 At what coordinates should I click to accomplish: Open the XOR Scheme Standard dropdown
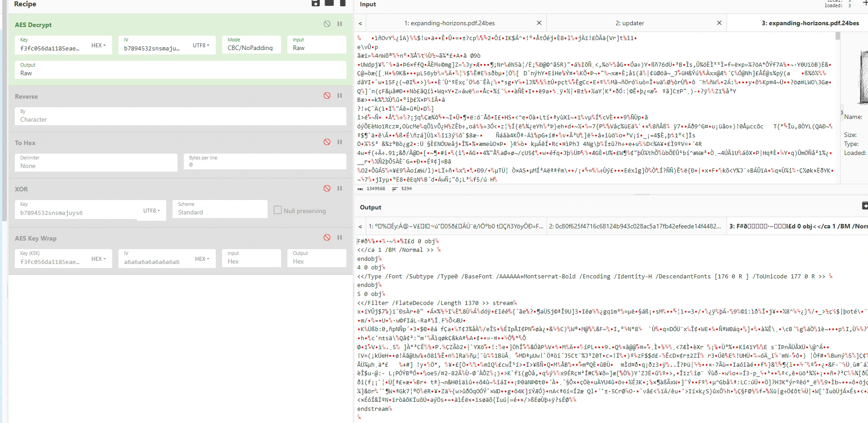220,209
